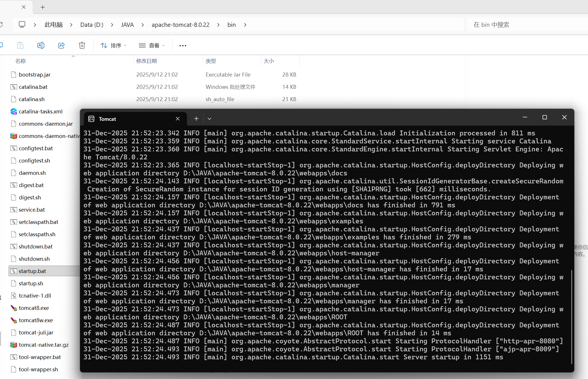Expand chevron after bin in breadcrumb
The height and width of the screenshot is (379, 588).
point(245,25)
